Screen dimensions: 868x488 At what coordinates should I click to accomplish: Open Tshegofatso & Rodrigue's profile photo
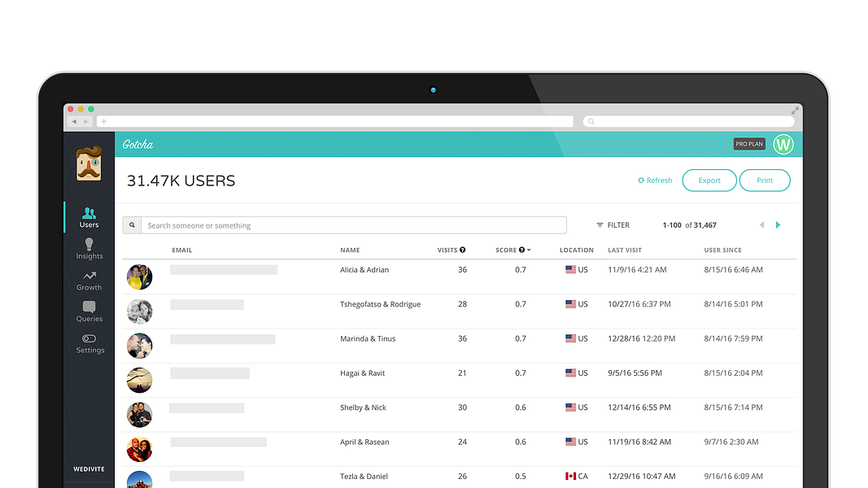(139, 312)
